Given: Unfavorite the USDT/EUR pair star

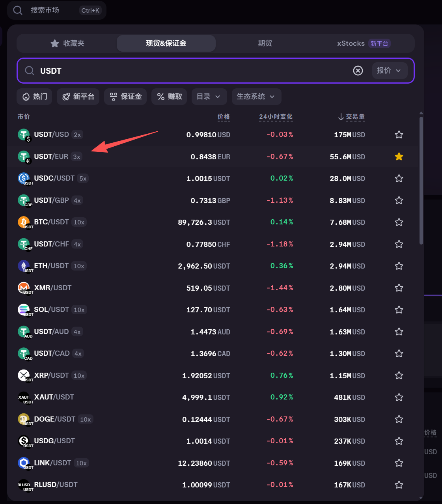Looking at the screenshot, I should pos(399,156).
